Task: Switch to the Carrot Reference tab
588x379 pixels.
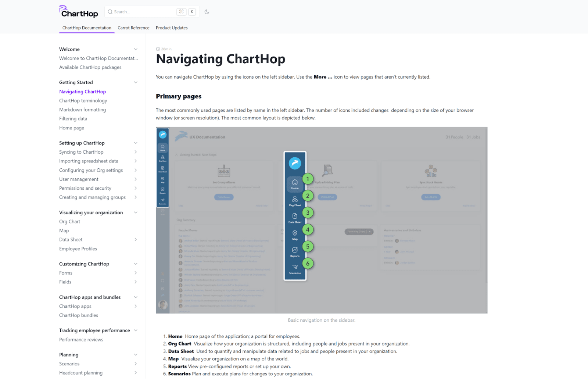Action: click(x=133, y=28)
